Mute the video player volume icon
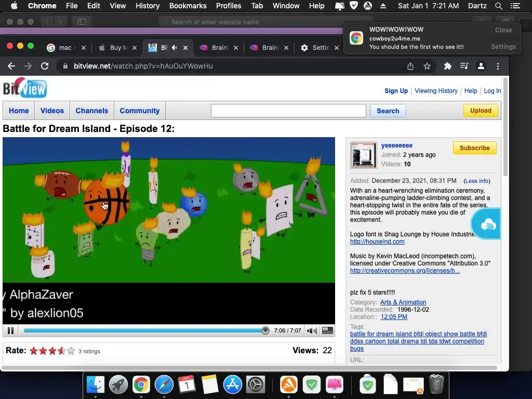Screen dimensions: 532x399 click(x=312, y=330)
